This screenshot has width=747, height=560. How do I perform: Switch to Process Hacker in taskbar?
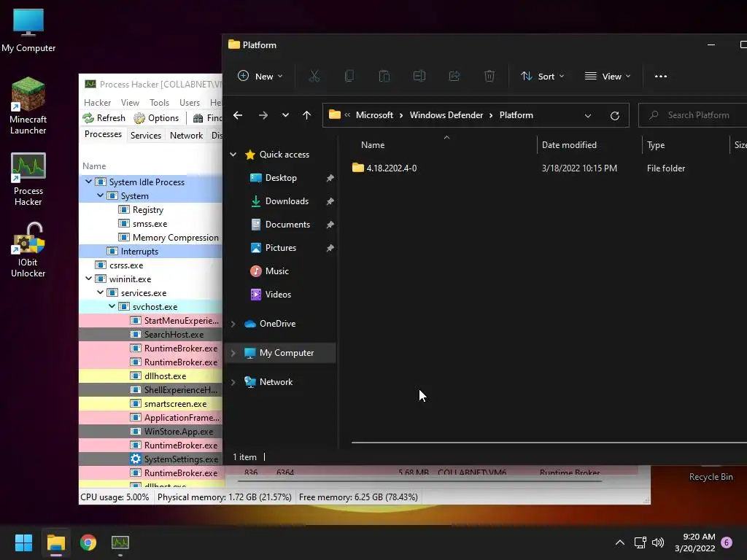[x=120, y=542]
